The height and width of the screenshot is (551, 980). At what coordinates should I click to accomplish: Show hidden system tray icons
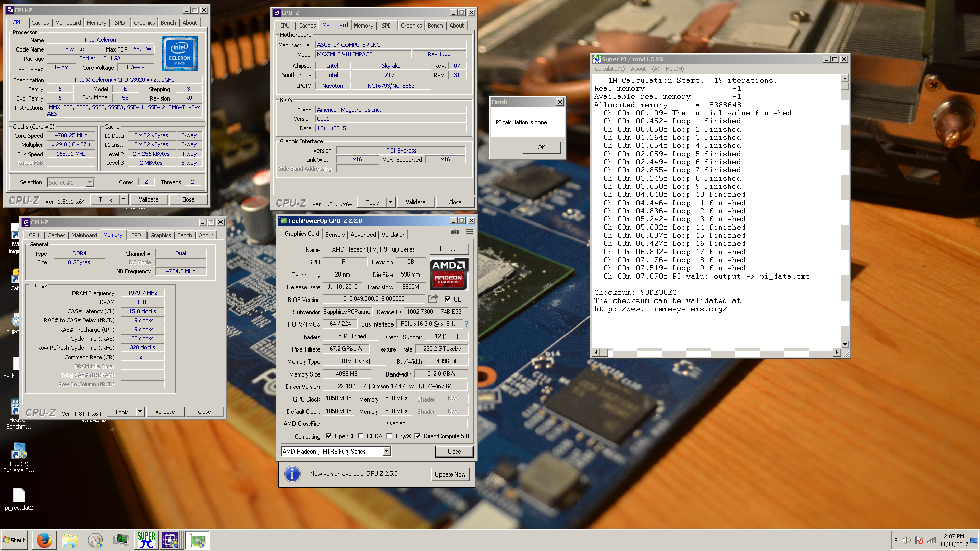(896, 540)
